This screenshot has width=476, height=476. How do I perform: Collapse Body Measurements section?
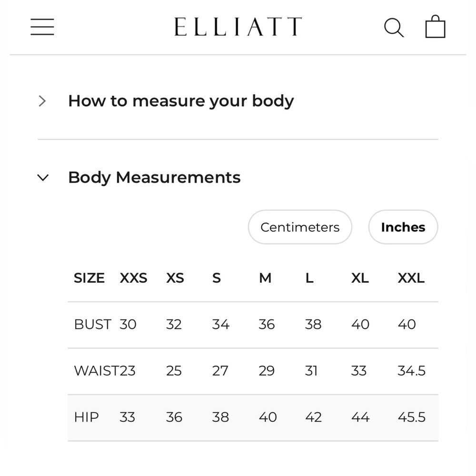pos(154,177)
